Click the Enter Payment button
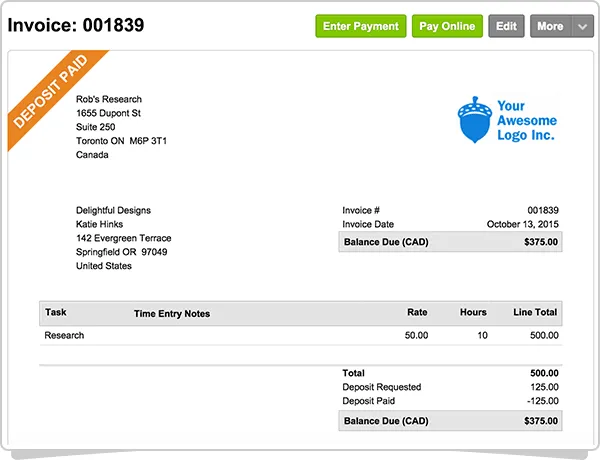The height and width of the screenshot is (461, 600). point(361,26)
